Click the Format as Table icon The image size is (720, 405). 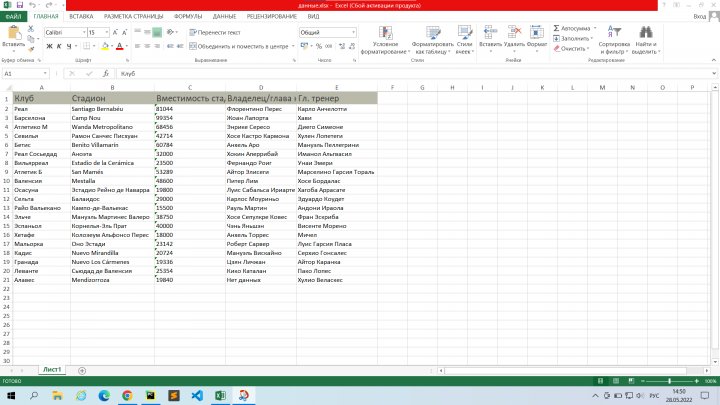[433, 33]
